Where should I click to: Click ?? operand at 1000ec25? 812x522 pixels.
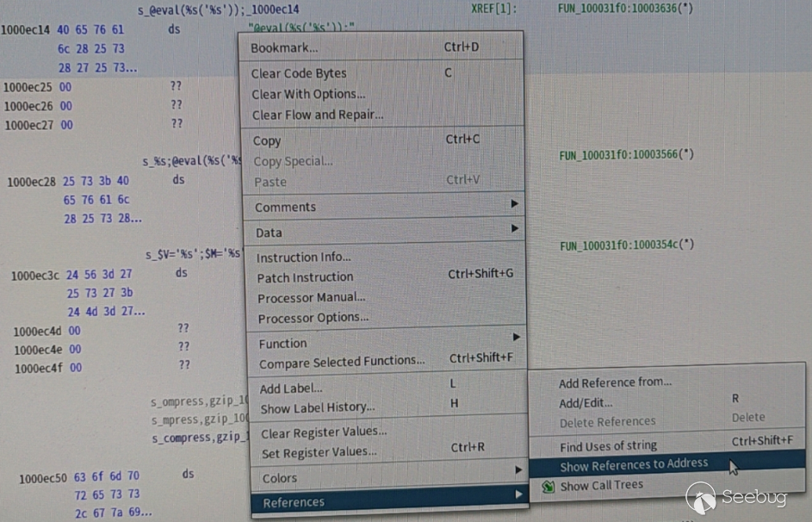176,86
